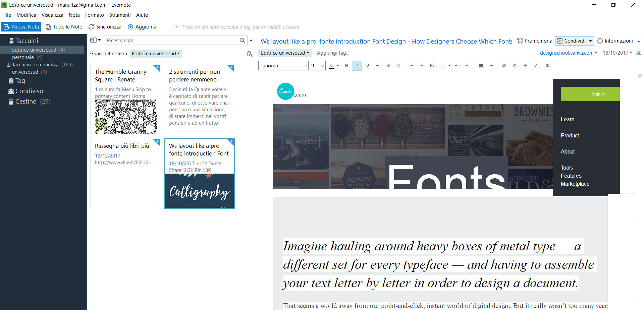
Task: Open the Formato menu
Action: (95, 15)
